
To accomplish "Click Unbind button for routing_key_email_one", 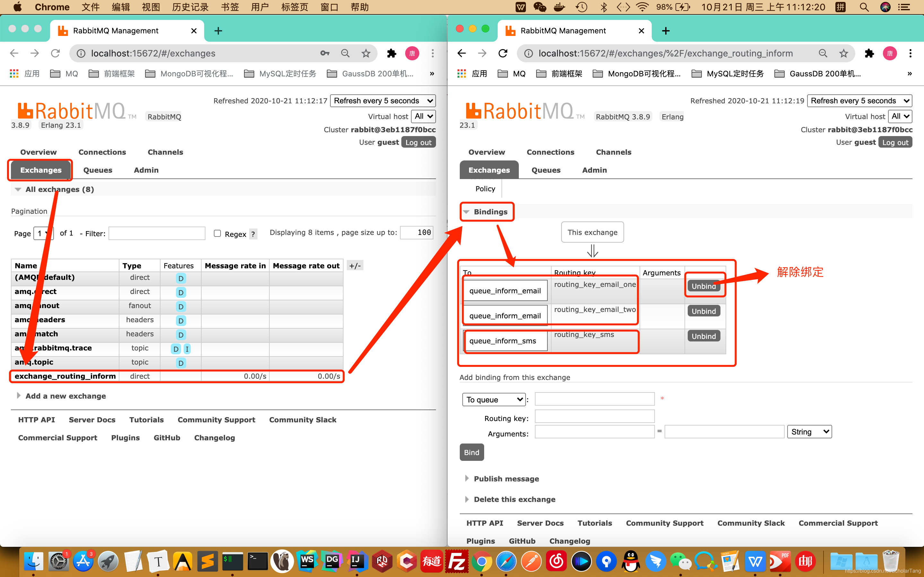I will (x=703, y=285).
